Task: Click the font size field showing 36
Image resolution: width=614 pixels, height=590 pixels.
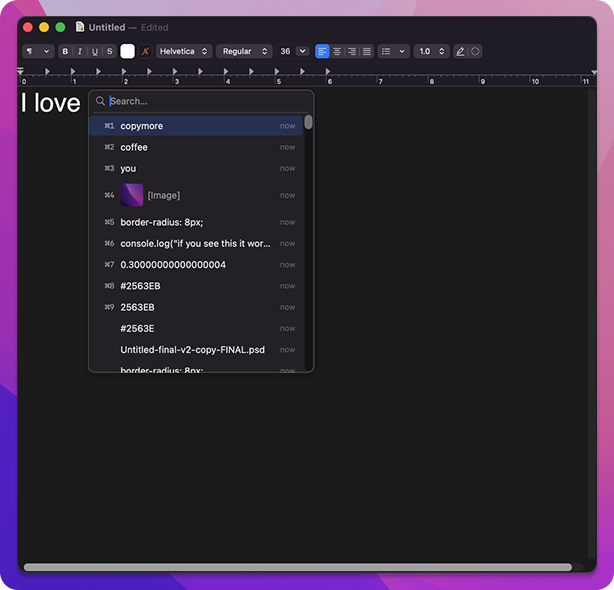Action: (x=285, y=51)
